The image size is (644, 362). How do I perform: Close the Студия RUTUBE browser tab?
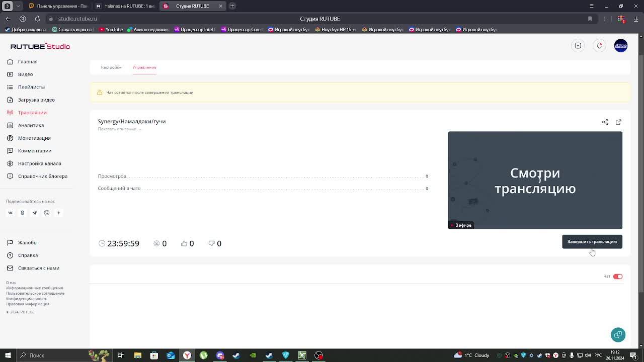click(220, 6)
